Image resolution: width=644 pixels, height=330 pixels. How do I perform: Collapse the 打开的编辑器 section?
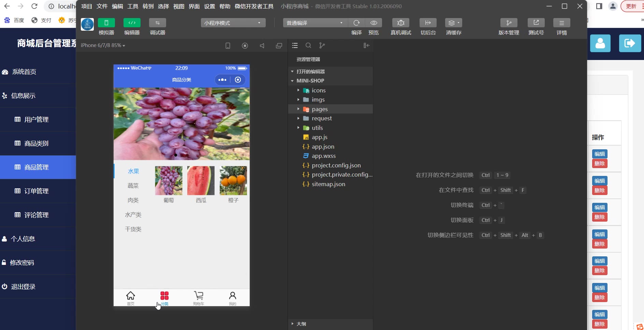[331, 72]
